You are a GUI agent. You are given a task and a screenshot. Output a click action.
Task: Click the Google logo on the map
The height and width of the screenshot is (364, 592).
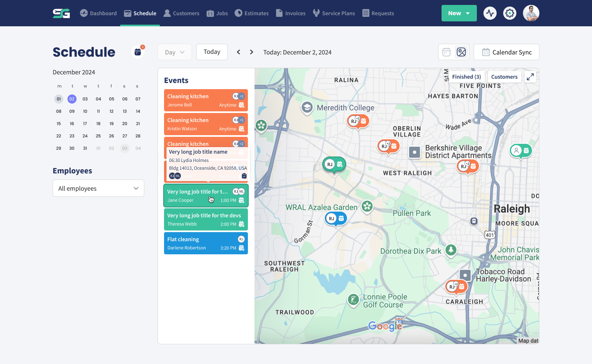[x=385, y=326]
